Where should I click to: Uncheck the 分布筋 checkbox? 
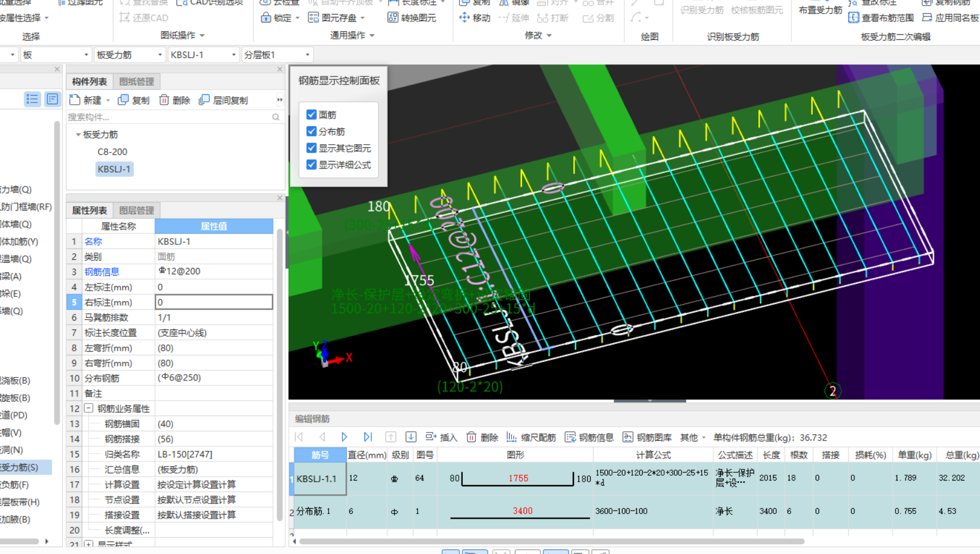311,131
